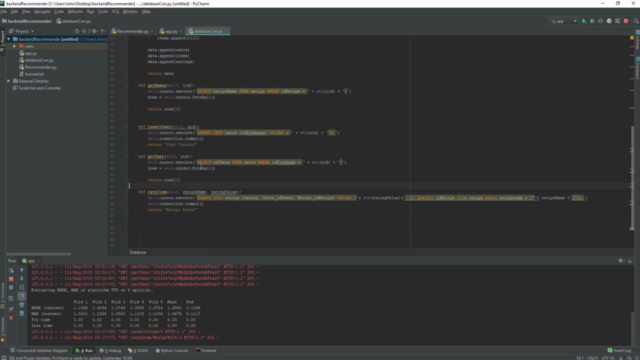Expand the venv folder
640x360 pixels.
[x=15, y=46]
